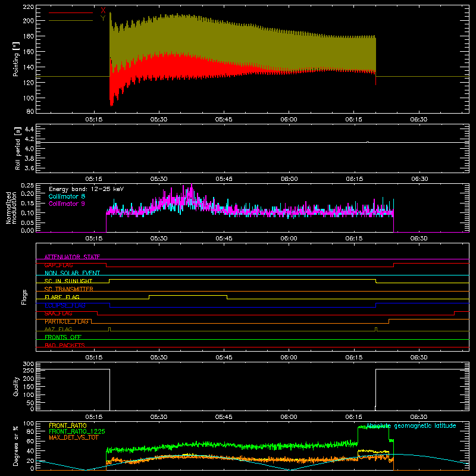Click the 250 value on the Quality axis
The height and width of the screenshot is (476, 476).
pos(29,370)
